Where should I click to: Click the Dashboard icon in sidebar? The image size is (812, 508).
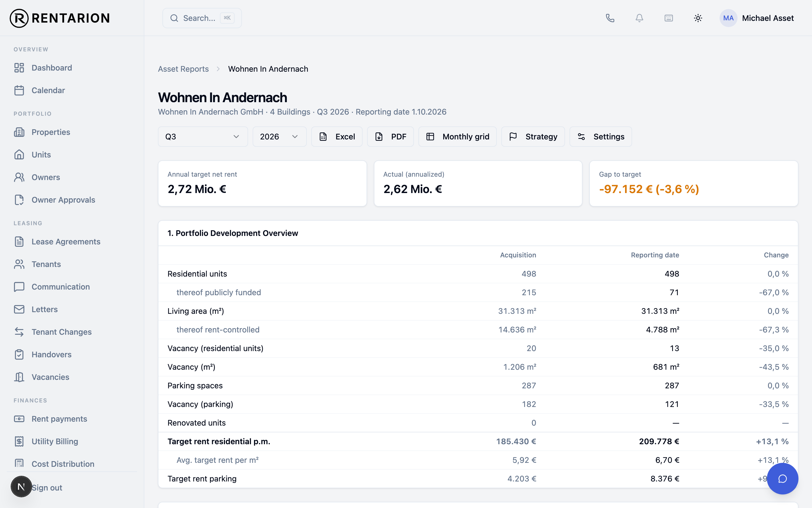[19, 68]
